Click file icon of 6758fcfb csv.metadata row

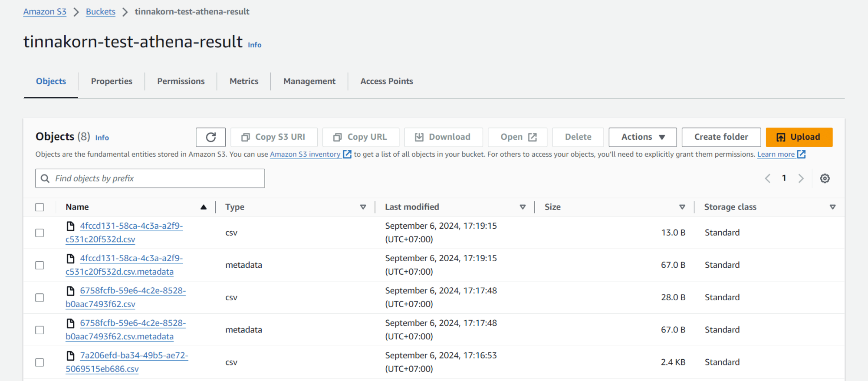(70, 323)
